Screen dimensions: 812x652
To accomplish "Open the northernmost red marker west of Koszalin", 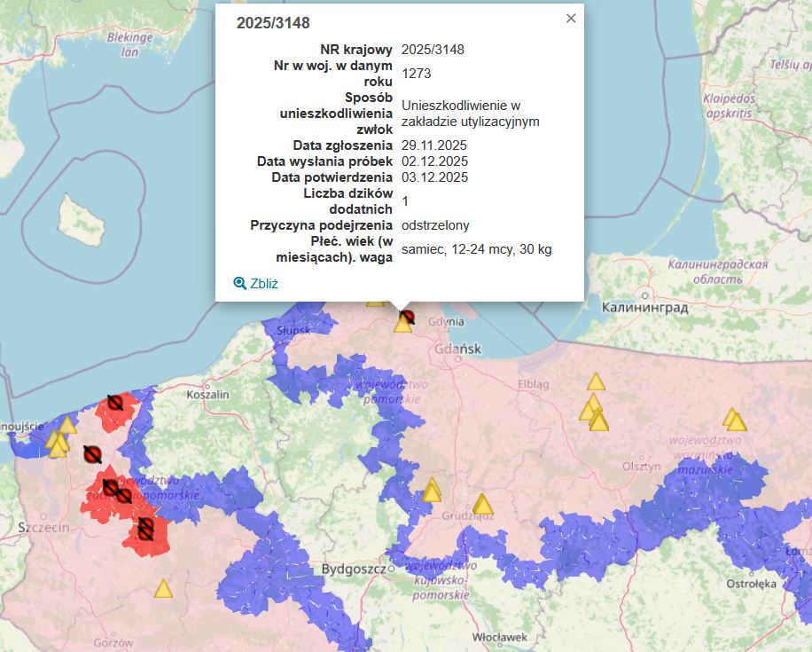I will (114, 403).
